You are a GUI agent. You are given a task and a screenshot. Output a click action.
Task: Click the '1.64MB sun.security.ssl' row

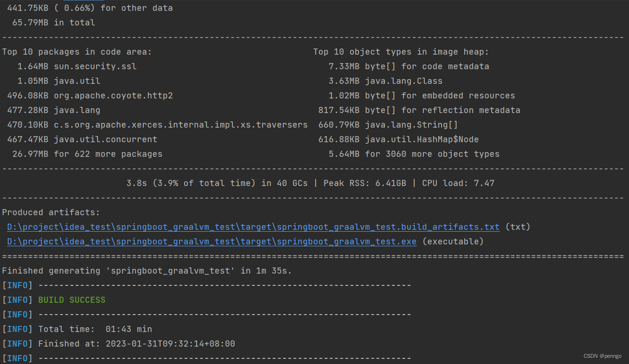(77, 66)
